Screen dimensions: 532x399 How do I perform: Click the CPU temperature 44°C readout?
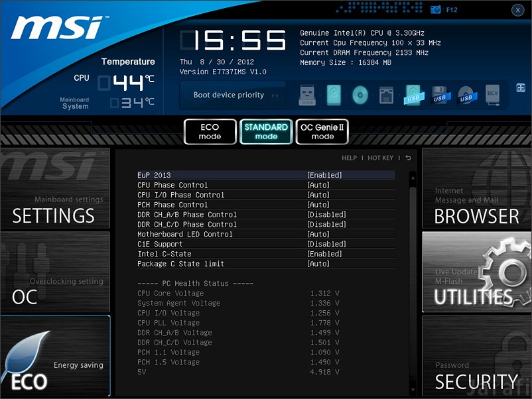pyautogui.click(x=126, y=83)
